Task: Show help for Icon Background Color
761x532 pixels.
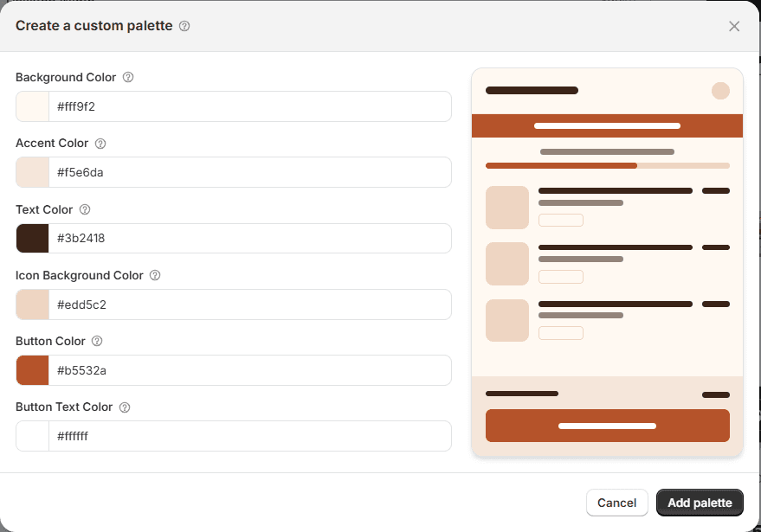Action: point(155,275)
